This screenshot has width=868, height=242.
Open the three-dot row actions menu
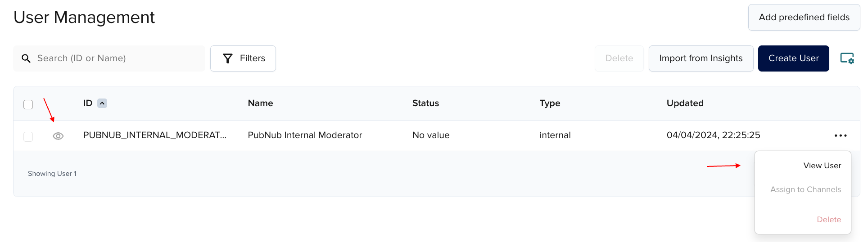pyautogui.click(x=840, y=135)
